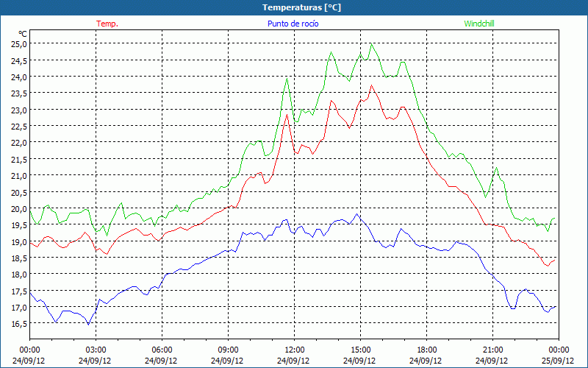Click the 09:00 time axis label
The height and width of the screenshot is (368, 588).
(x=228, y=350)
